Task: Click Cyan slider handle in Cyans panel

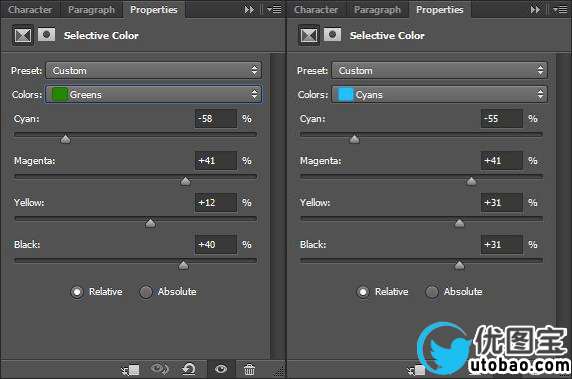Action: pos(355,139)
